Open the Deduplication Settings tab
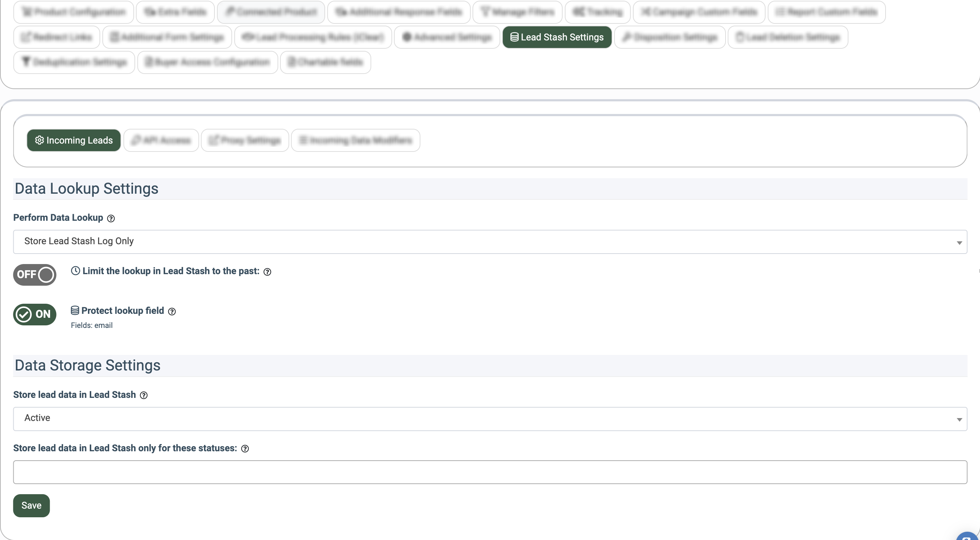This screenshot has width=980, height=540. point(74,62)
